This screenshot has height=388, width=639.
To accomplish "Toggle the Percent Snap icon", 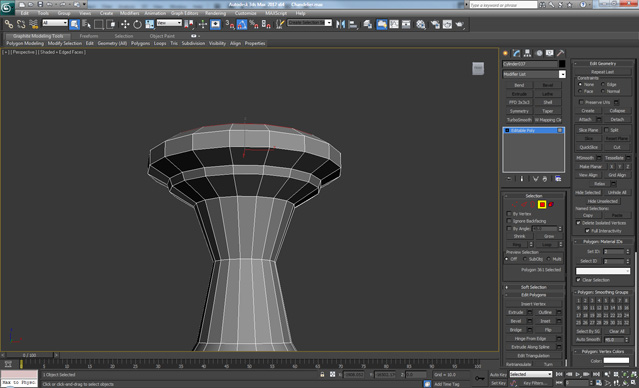I will tap(254, 24).
